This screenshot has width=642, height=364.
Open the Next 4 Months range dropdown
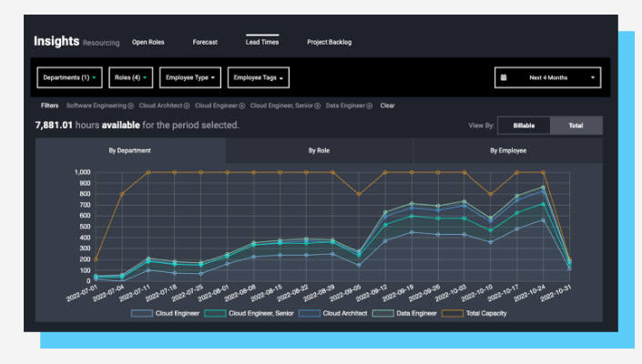point(548,77)
